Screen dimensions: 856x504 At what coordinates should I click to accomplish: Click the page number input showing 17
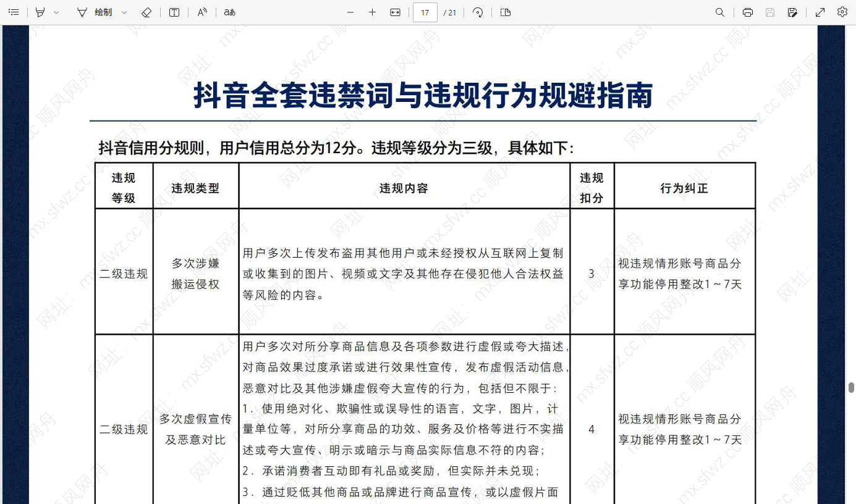click(x=425, y=12)
